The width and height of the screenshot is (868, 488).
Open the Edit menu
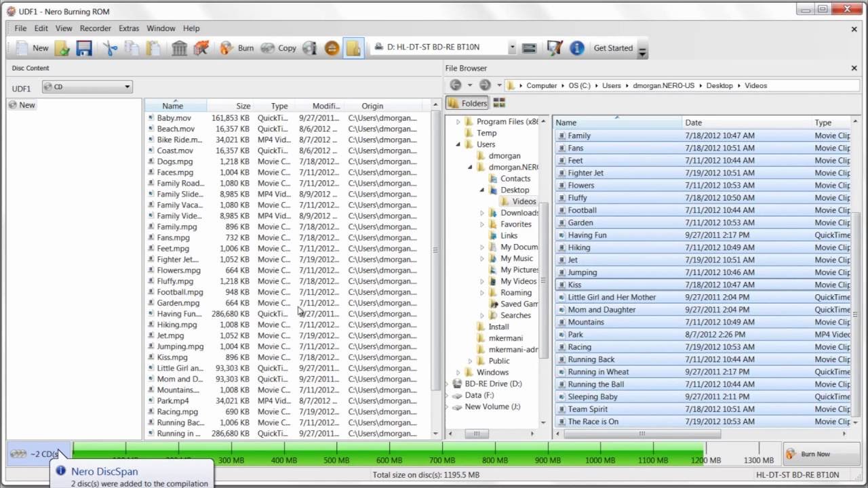pyautogui.click(x=41, y=28)
